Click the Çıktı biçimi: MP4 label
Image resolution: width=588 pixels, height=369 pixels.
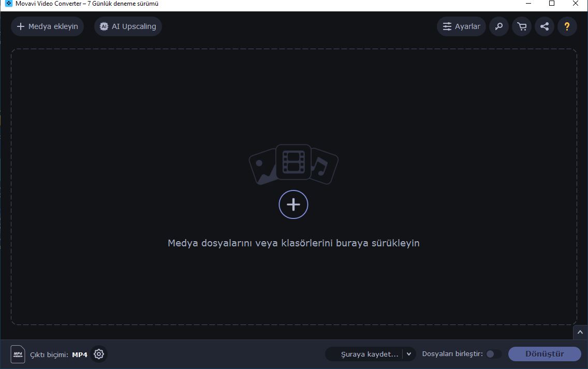(58, 355)
